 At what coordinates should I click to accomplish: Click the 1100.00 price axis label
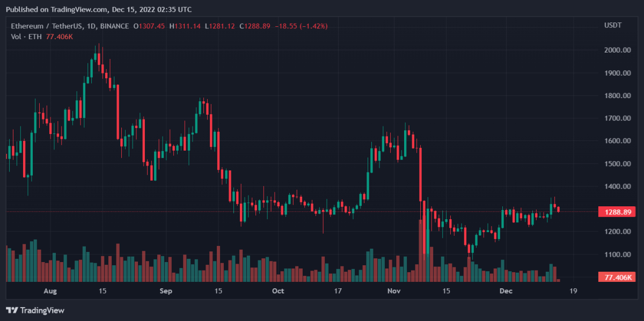pos(617,255)
